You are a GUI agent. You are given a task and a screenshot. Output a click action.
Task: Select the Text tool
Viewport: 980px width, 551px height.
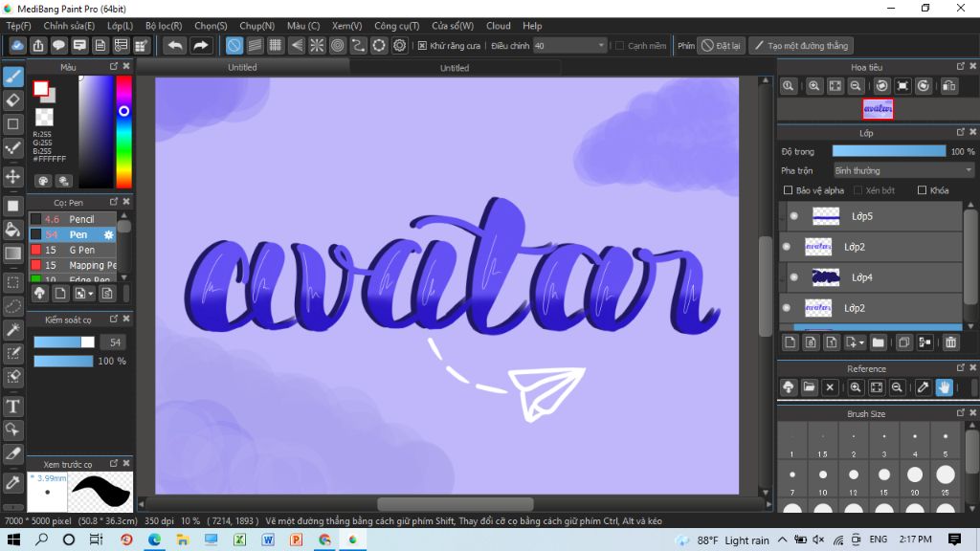[13, 406]
